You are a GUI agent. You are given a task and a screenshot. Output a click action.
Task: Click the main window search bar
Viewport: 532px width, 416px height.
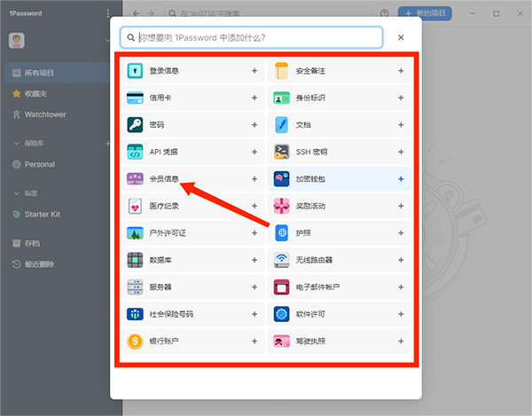pyautogui.click(x=268, y=13)
